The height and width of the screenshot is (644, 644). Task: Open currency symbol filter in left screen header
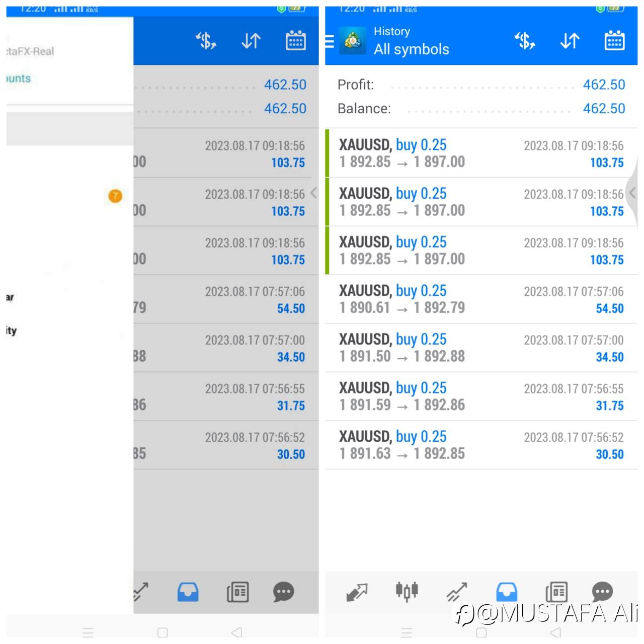(206, 41)
